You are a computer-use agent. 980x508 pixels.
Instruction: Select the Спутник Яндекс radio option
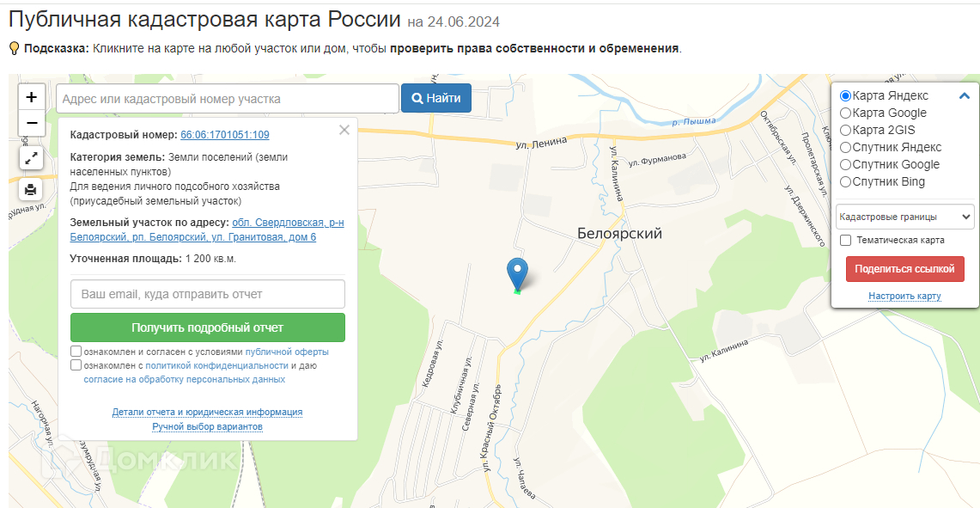pos(846,148)
